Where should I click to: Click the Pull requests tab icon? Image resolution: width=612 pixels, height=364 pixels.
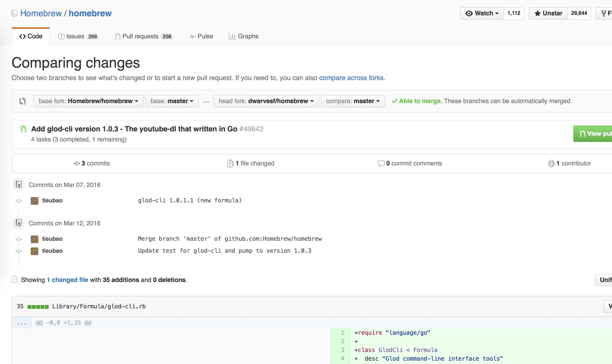coord(118,36)
